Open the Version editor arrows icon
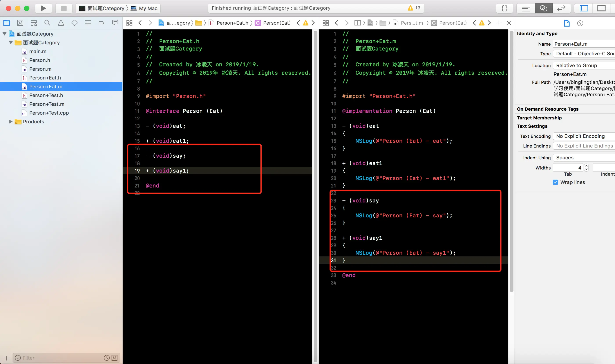Screen dimensions: 615x364 point(561,8)
